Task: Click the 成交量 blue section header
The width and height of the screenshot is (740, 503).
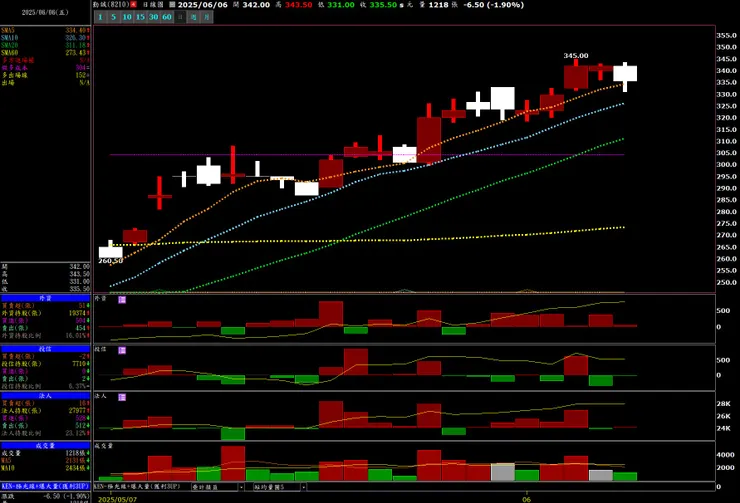Action: pyautogui.click(x=45, y=445)
